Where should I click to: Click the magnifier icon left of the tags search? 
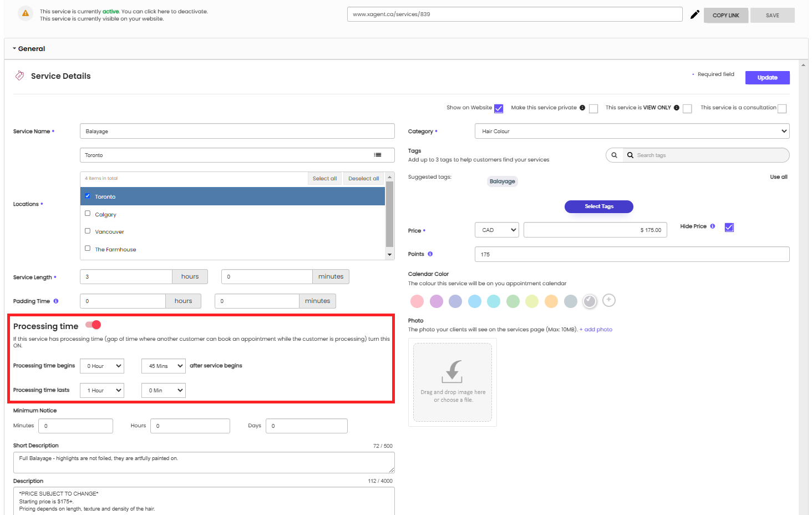pos(614,155)
